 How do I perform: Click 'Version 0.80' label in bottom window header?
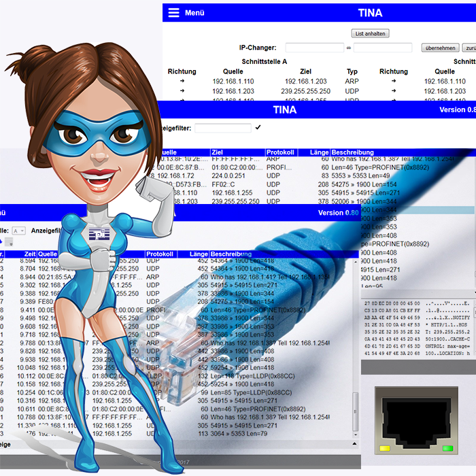point(338,213)
